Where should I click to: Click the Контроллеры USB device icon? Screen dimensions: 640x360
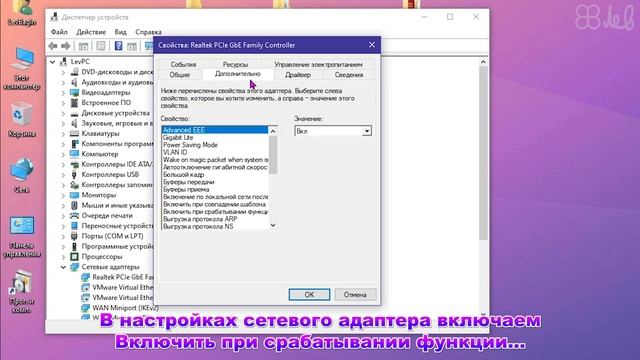pyautogui.click(x=74, y=175)
